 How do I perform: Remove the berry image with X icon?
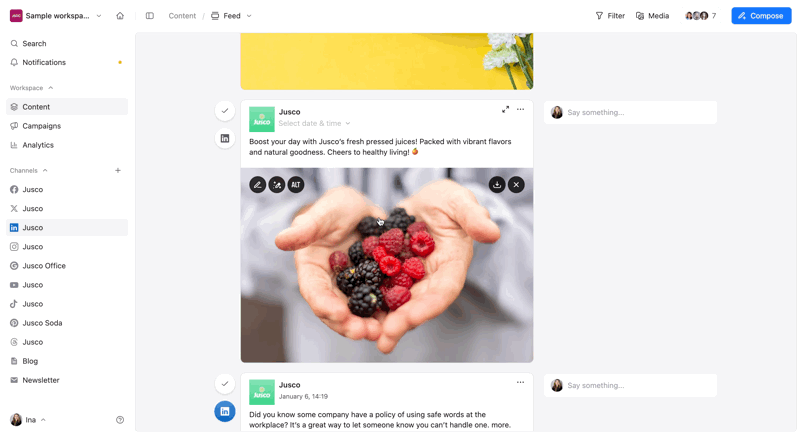click(516, 185)
